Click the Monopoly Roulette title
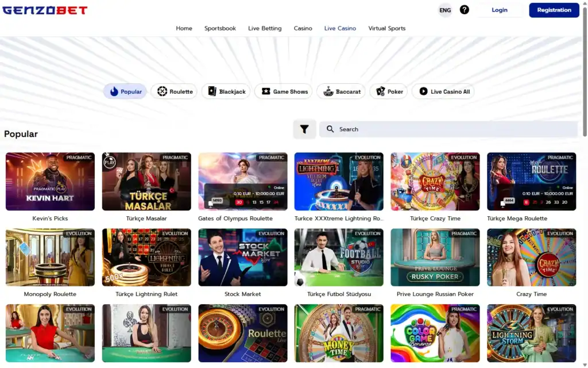This screenshot has height=368, width=588. click(51, 294)
